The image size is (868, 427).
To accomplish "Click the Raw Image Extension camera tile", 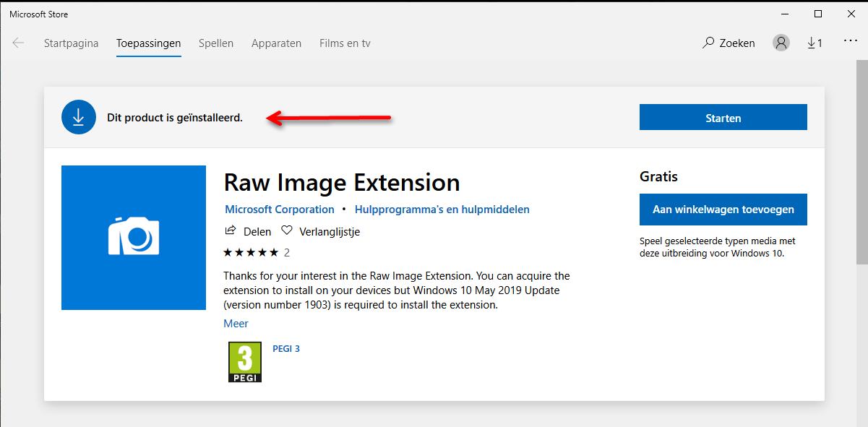I will pos(134,238).
